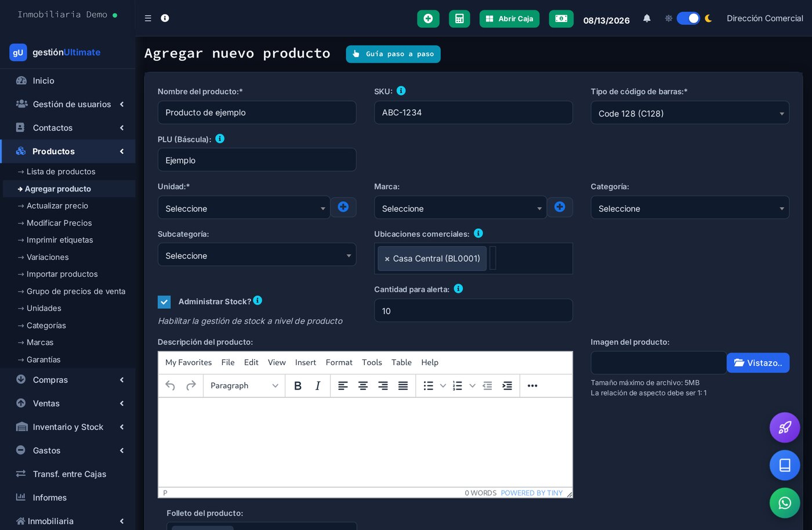Open the editor Edit menu
The height and width of the screenshot is (530, 812).
tap(251, 362)
